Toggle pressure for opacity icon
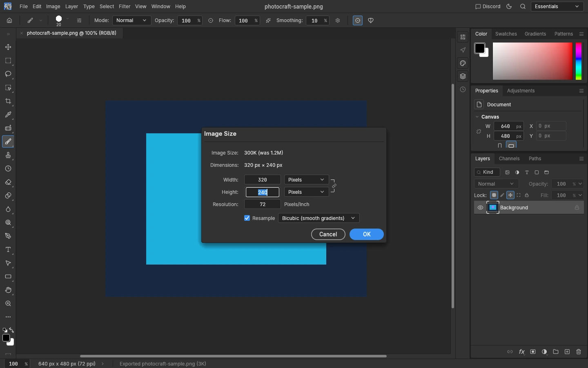 (x=211, y=20)
